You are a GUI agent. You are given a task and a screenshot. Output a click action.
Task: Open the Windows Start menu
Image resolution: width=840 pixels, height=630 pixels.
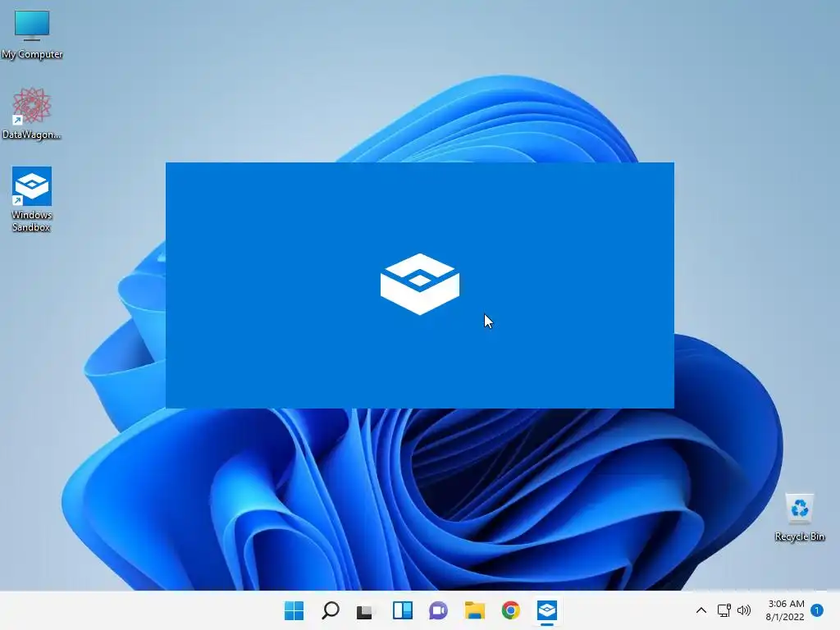pyautogui.click(x=294, y=610)
